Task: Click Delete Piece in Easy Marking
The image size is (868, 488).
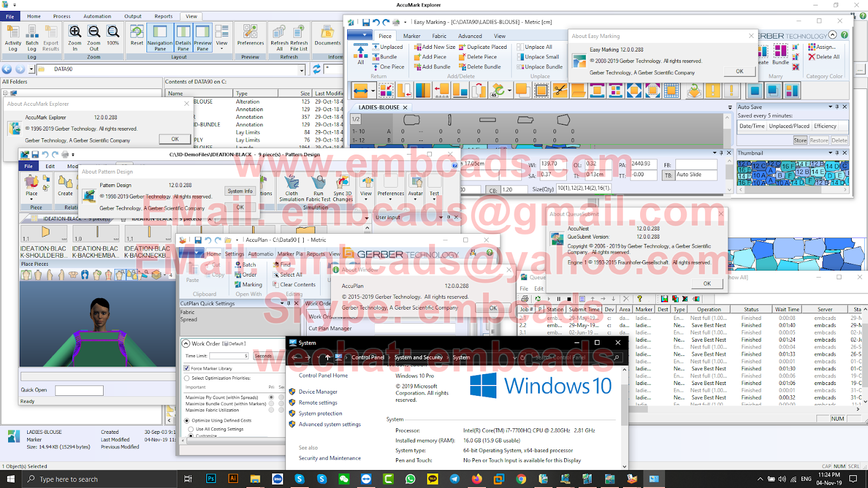Action: click(x=478, y=57)
